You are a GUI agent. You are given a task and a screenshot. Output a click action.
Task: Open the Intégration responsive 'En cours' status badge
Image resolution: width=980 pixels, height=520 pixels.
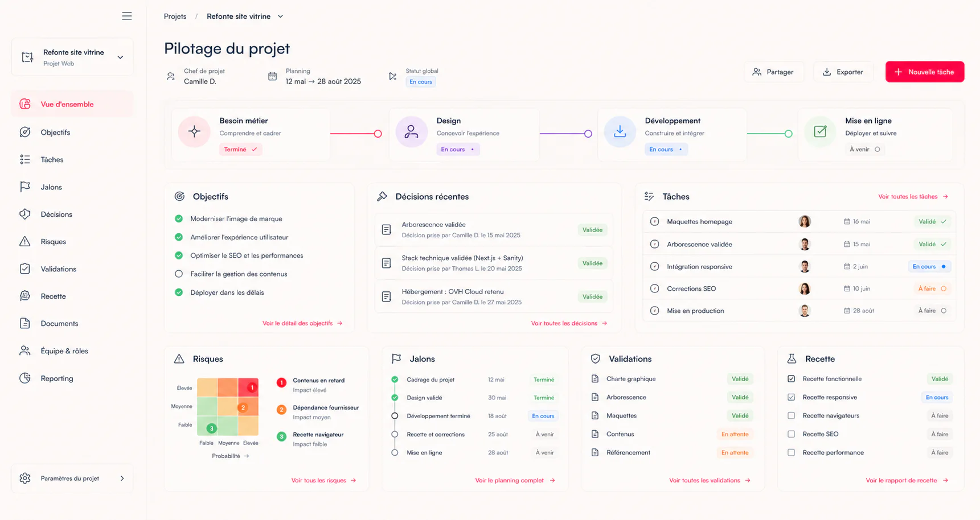[x=929, y=266]
